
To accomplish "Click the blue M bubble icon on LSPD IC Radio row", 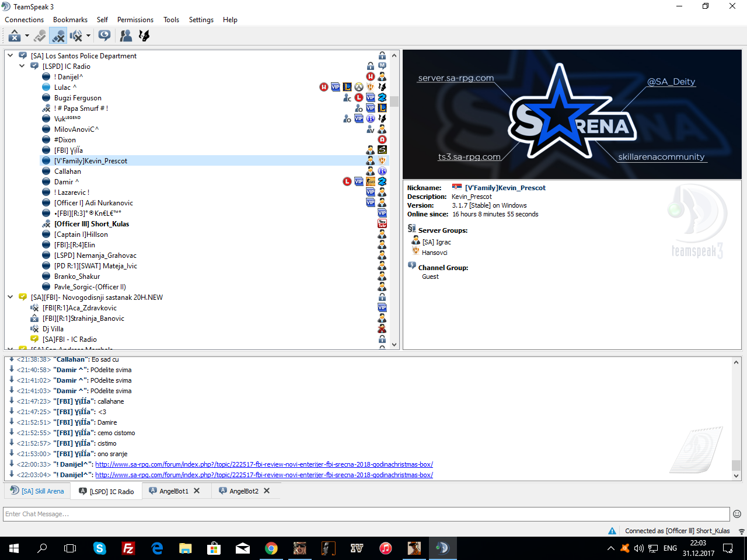I will [x=382, y=66].
